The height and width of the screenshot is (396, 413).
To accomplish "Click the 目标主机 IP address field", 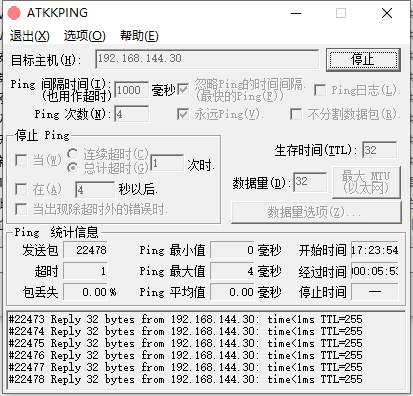I will click(207, 59).
